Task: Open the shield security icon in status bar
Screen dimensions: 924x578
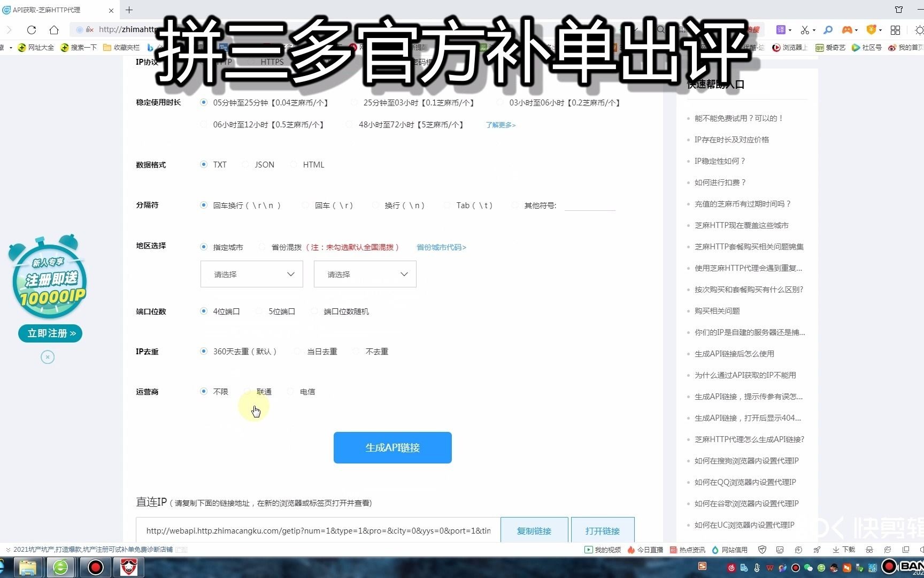Action: coord(763,550)
